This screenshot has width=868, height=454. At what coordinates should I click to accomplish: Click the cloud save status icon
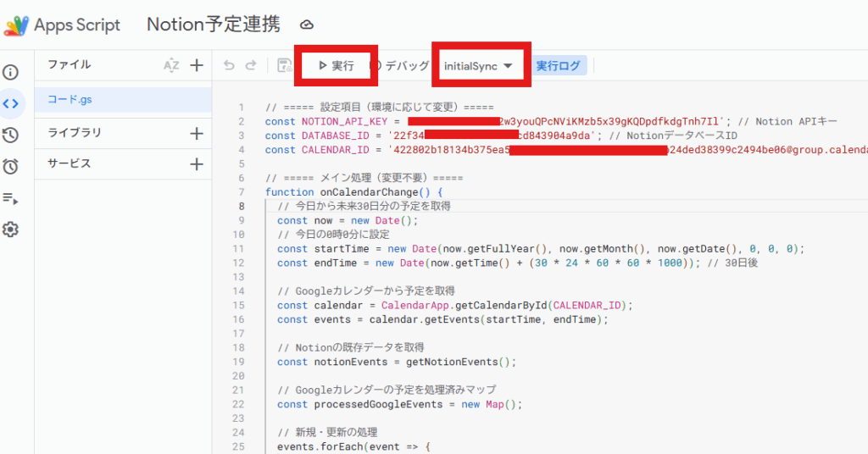coord(307,25)
